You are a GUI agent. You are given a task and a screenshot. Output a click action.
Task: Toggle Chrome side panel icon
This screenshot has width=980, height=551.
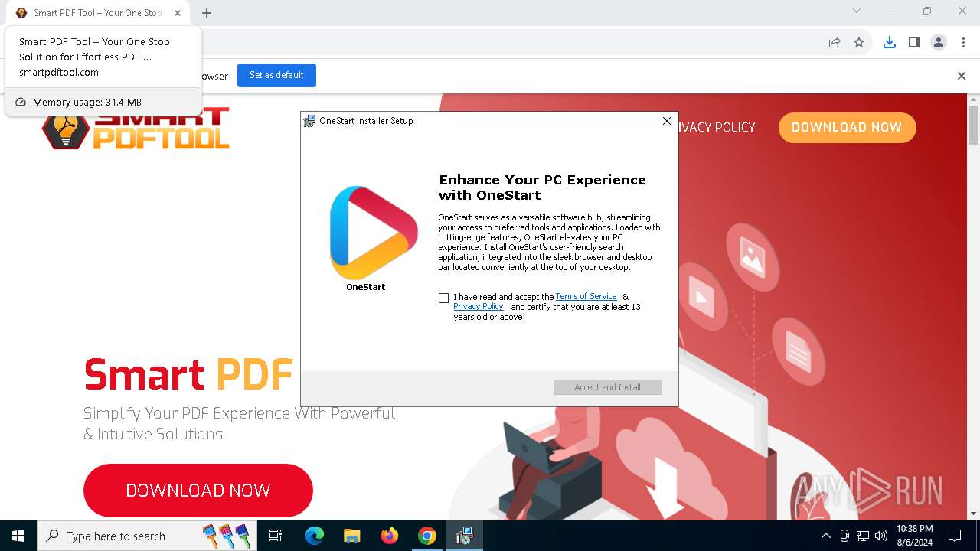(x=913, y=43)
